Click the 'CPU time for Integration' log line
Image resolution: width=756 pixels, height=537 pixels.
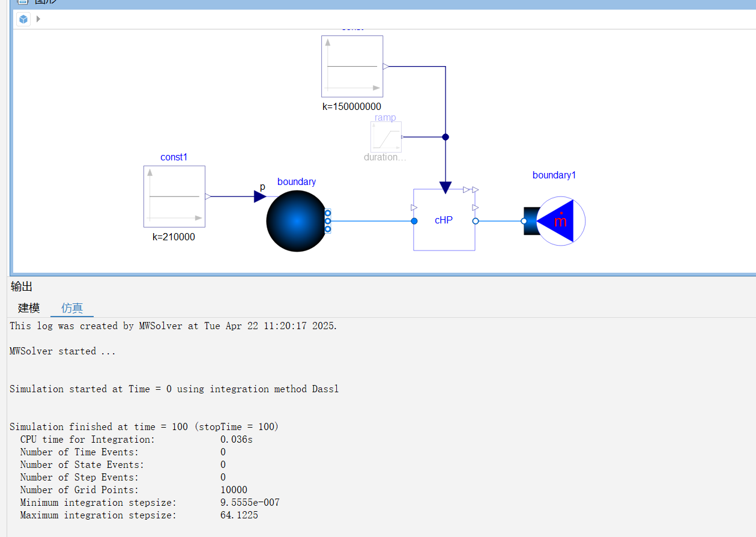pyautogui.click(x=136, y=440)
